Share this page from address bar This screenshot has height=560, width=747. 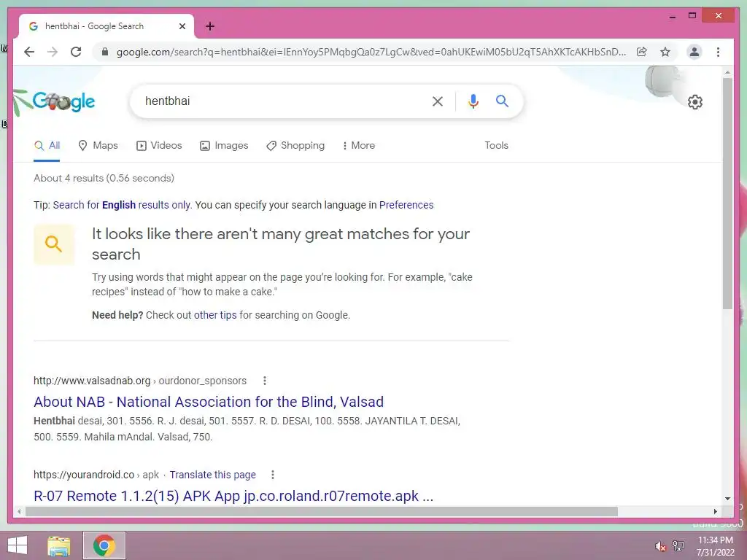coord(642,52)
